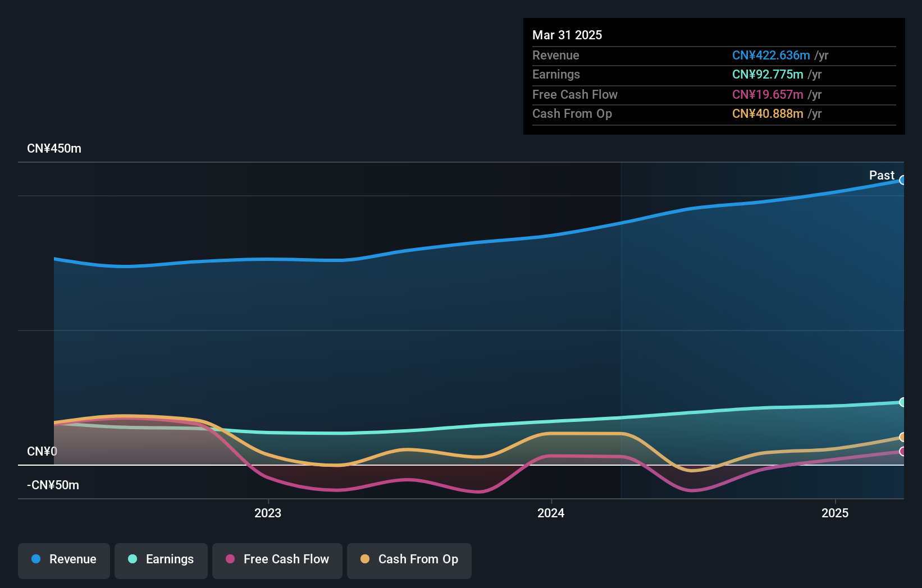
Task: Click the -CN¥50m y-axis label
Action: coord(53,485)
